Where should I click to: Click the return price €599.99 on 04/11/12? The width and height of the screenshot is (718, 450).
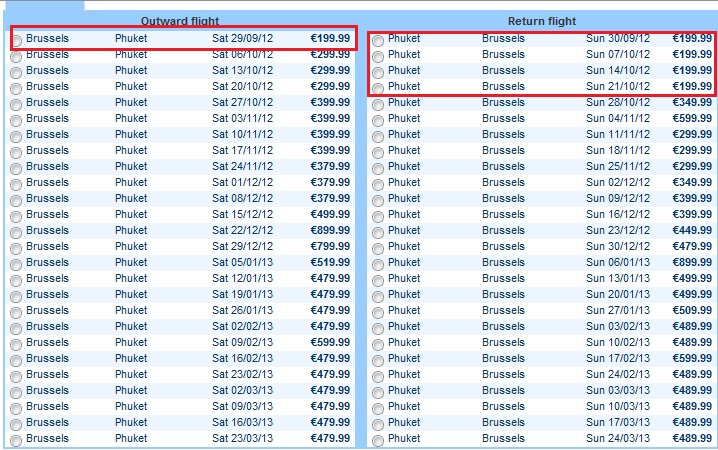(x=692, y=118)
